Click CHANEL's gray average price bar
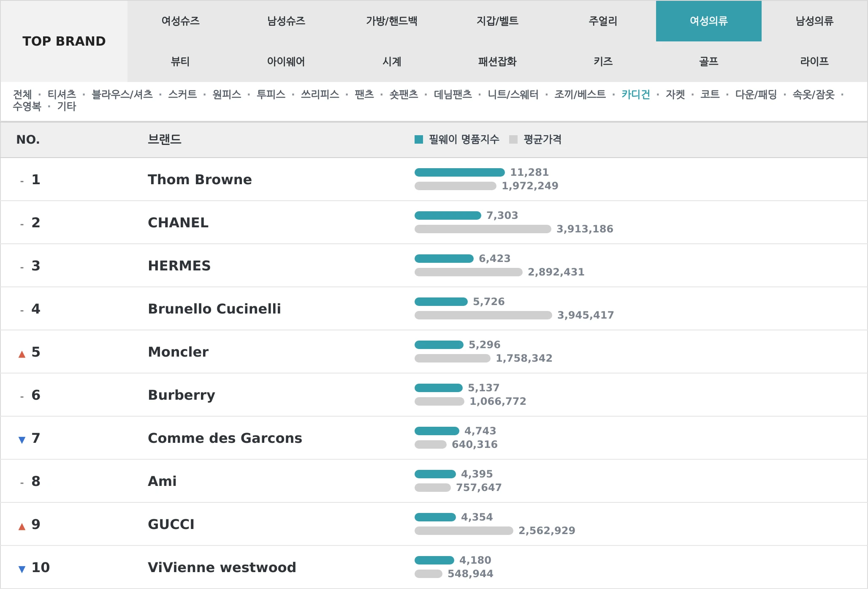This screenshot has height=589, width=868. point(483,229)
